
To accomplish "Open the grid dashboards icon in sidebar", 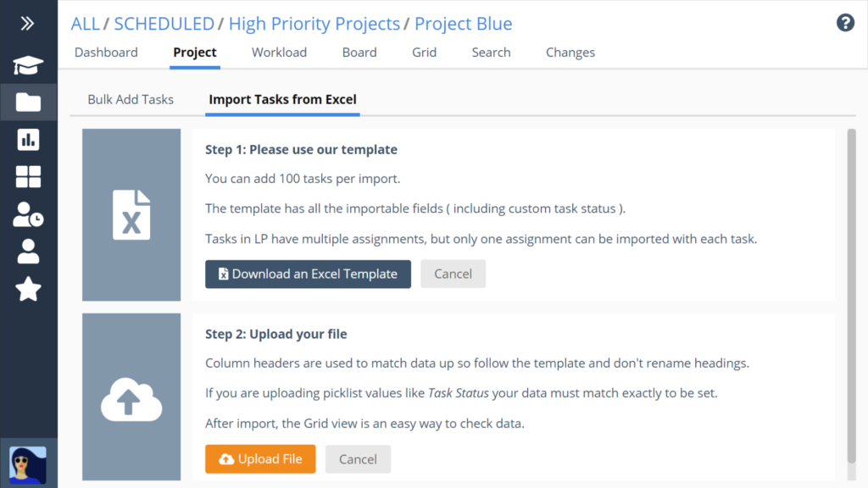I will [x=28, y=177].
